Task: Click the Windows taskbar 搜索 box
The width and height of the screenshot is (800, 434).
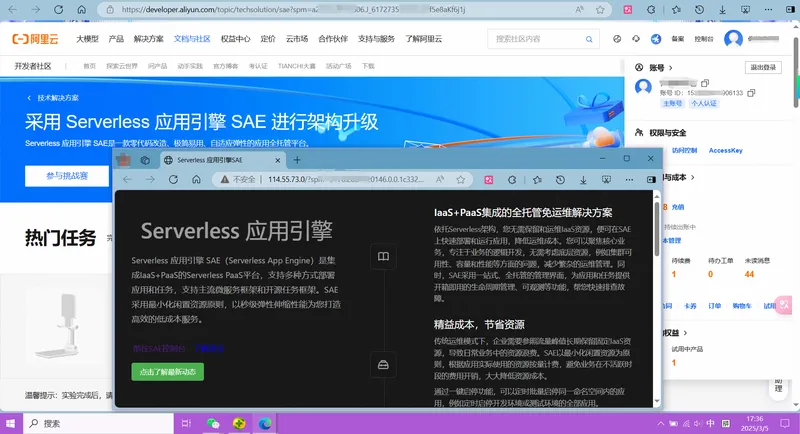Action: pos(98,423)
